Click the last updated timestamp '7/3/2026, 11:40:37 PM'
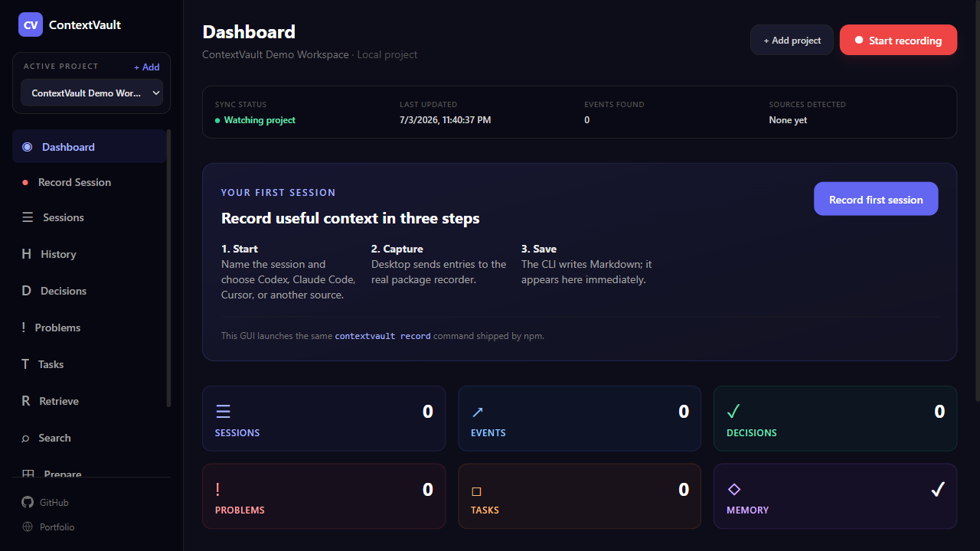The image size is (980, 551). [445, 120]
